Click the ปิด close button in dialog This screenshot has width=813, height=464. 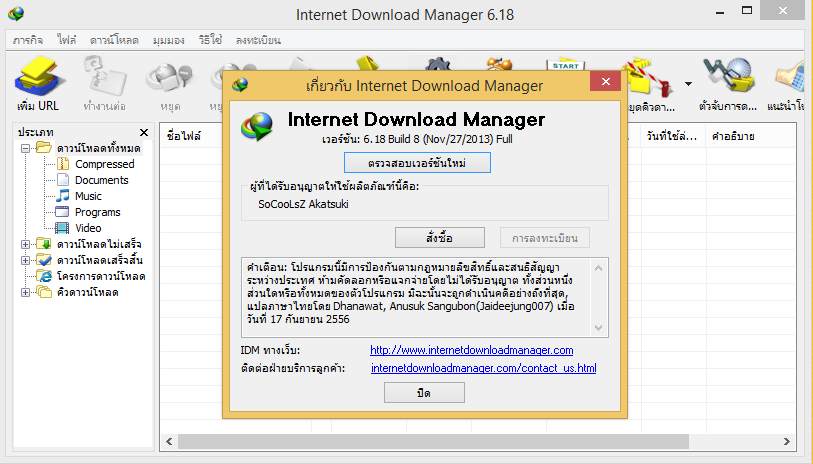(x=424, y=393)
